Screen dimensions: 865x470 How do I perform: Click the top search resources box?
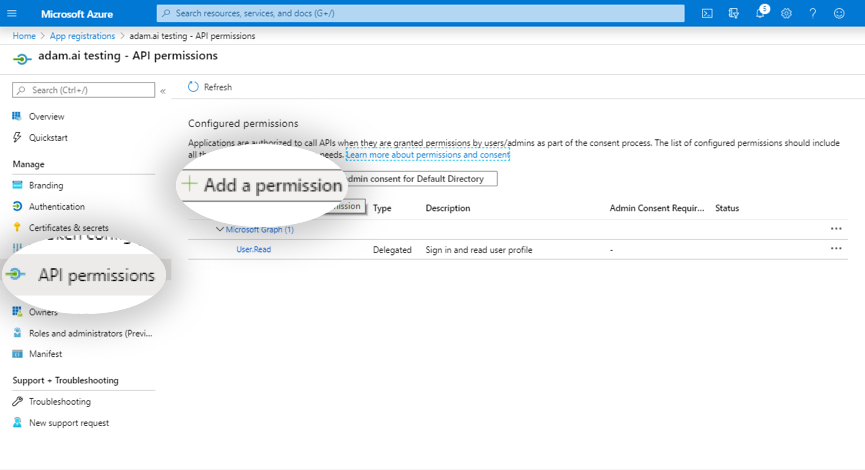pyautogui.click(x=420, y=13)
